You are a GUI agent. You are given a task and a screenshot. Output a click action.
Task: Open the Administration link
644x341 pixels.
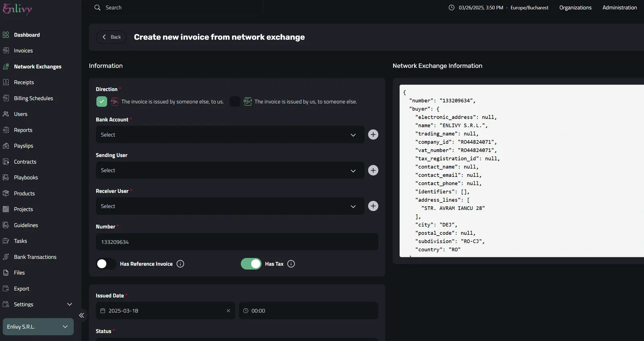point(619,8)
